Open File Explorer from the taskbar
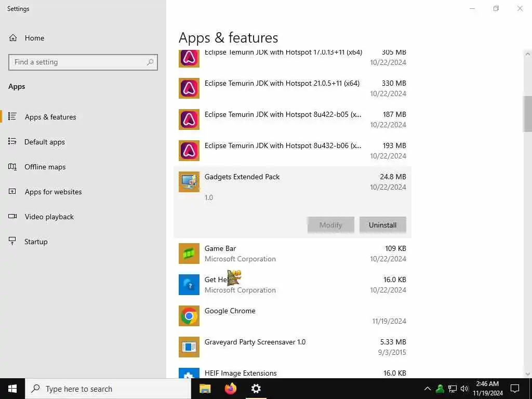 coord(205,389)
